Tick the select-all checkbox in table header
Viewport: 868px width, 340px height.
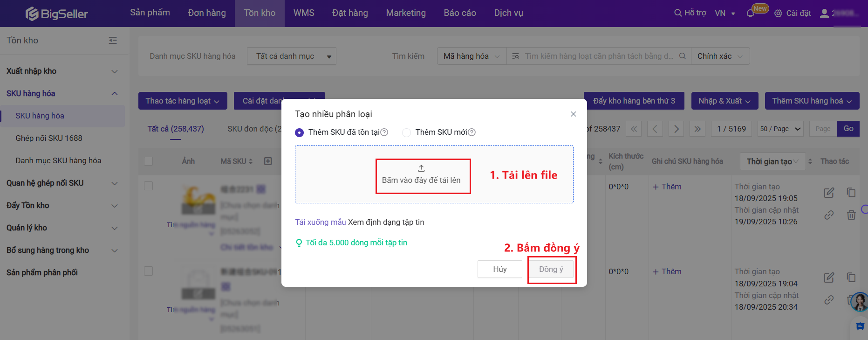[149, 161]
